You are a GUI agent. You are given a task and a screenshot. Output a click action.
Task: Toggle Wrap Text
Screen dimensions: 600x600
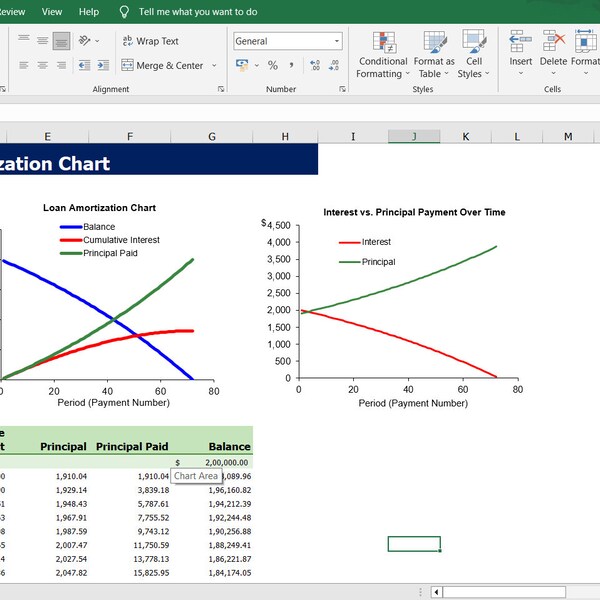tap(150, 41)
